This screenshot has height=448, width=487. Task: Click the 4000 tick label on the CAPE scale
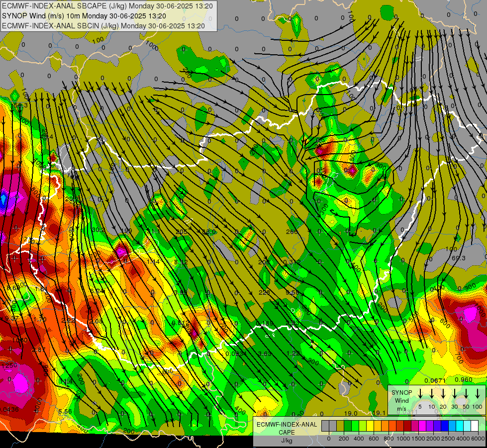click(x=463, y=439)
